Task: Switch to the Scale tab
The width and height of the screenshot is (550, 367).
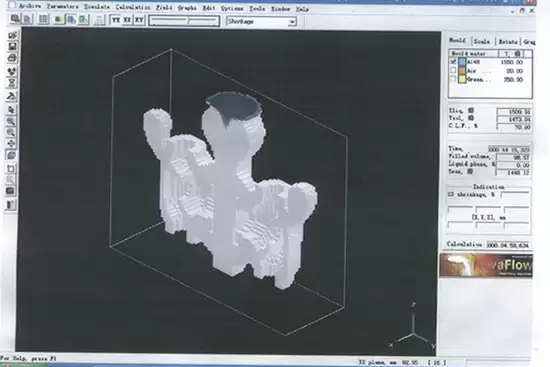Action: tap(482, 41)
